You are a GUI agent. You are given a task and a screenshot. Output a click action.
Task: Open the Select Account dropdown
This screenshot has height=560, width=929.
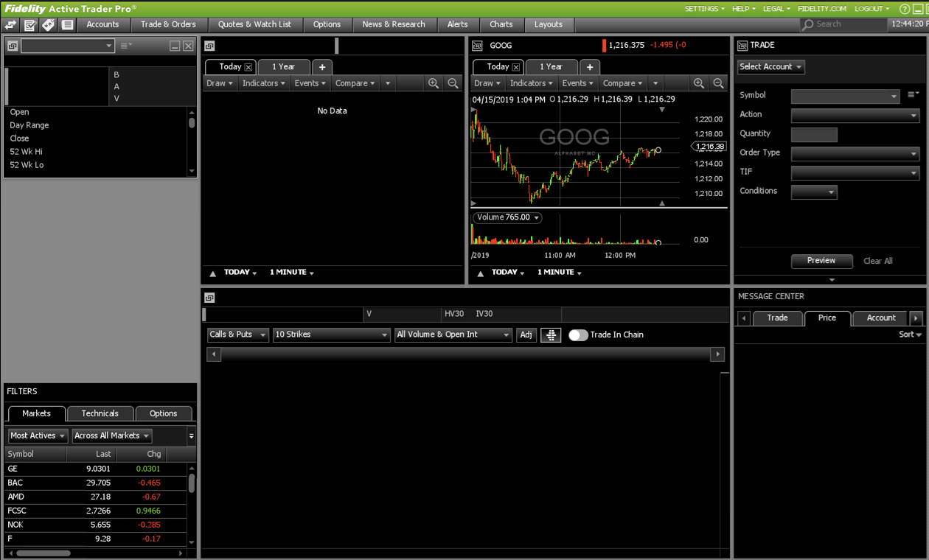click(770, 67)
